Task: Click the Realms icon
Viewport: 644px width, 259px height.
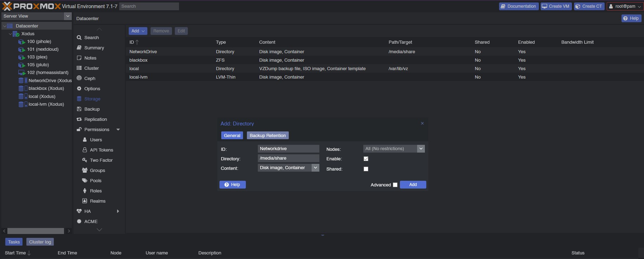Action: click(85, 201)
